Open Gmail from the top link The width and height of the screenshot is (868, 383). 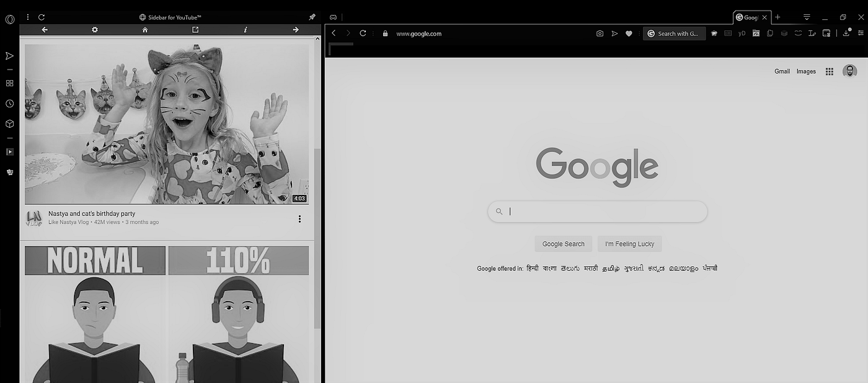[782, 71]
